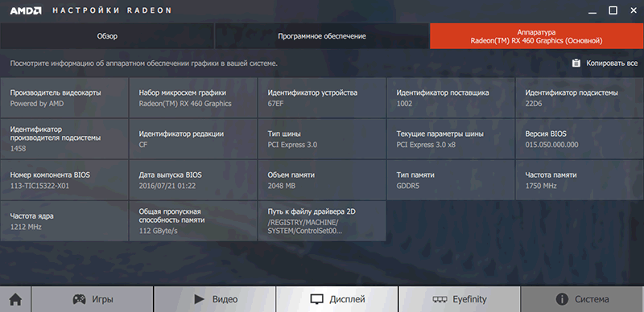The width and height of the screenshot is (644, 312).
Task: Select the Аппаратура Radeon RX 460 tab
Action: 537,36
